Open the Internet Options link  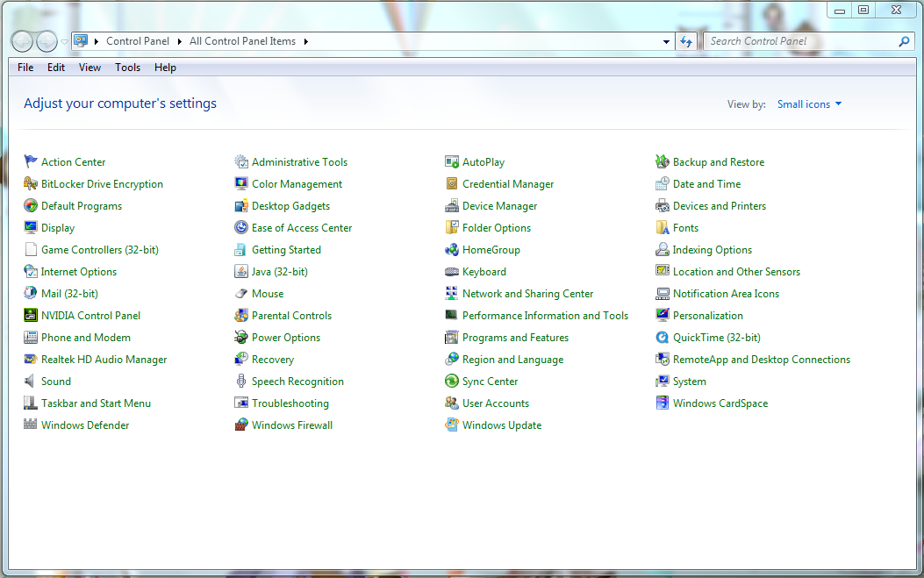(79, 272)
